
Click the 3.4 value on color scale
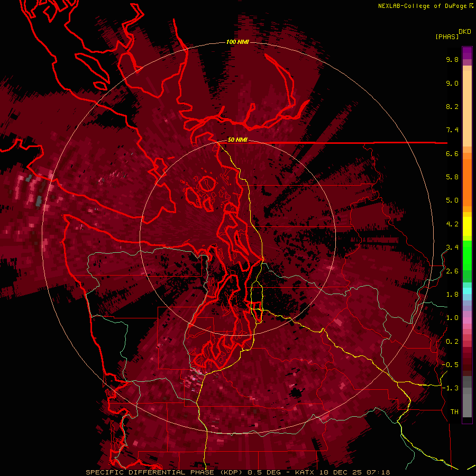(452, 248)
